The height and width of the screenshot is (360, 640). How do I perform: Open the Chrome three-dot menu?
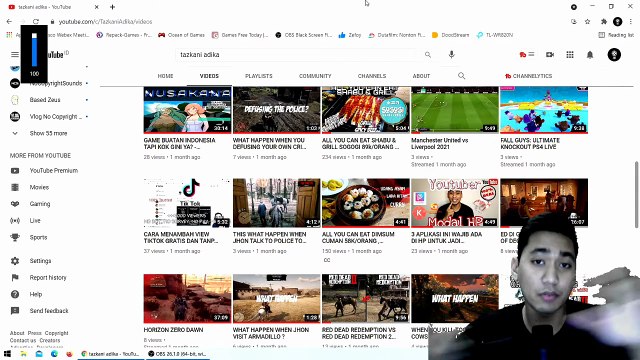tap(631, 21)
